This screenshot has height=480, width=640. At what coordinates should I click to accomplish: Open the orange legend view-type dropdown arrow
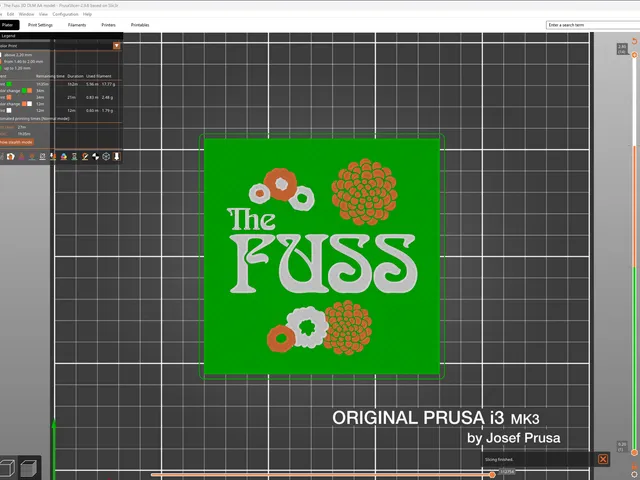(116, 46)
